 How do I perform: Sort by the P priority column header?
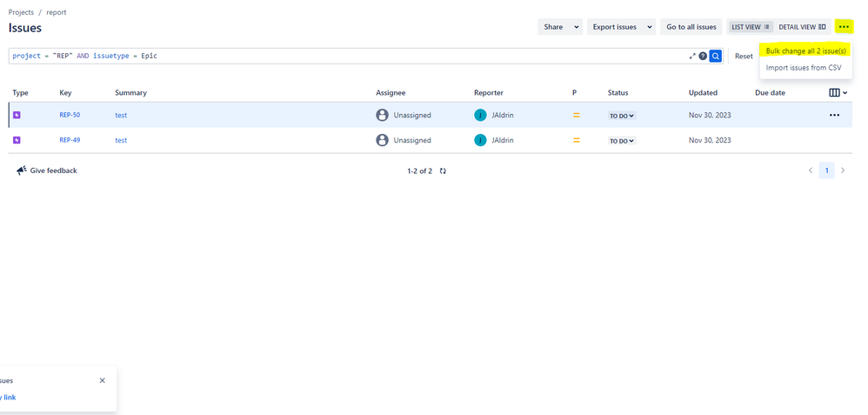click(575, 92)
